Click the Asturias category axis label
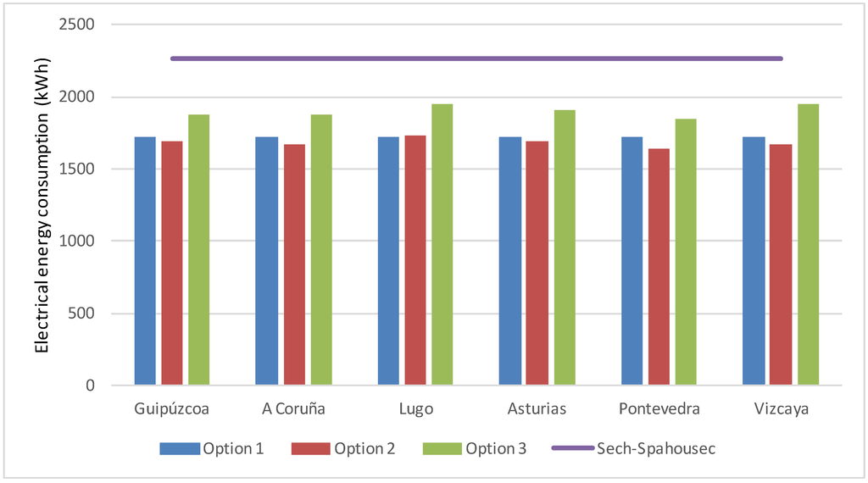Image resolution: width=868 pixels, height=483 pixels. pos(537,409)
